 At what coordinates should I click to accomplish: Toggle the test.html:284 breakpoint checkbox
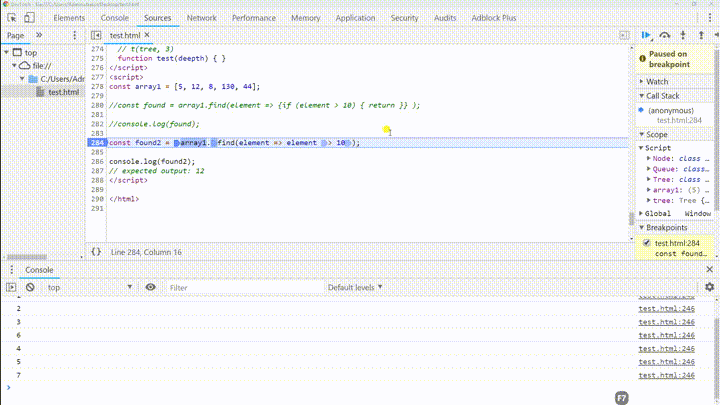pos(647,243)
